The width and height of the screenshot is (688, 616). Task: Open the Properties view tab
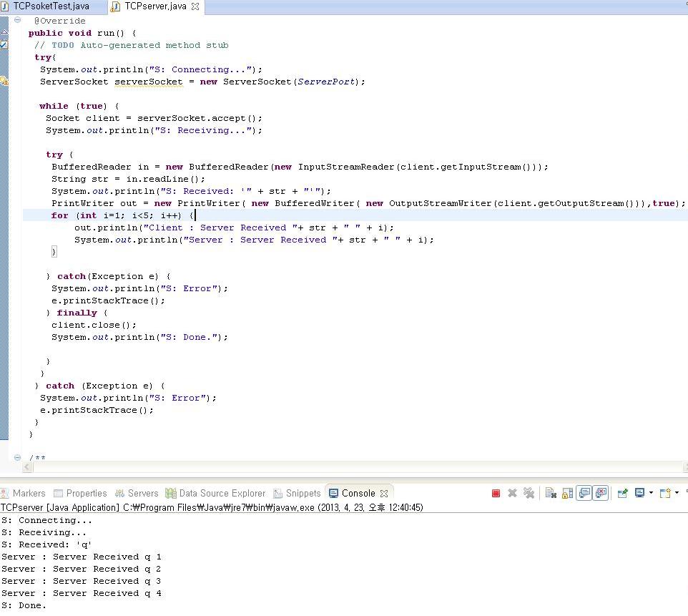(x=80, y=493)
